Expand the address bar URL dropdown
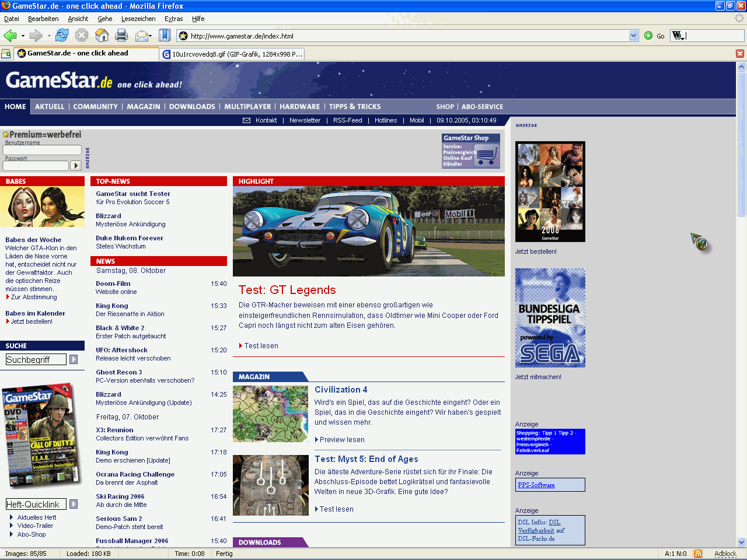Viewport: 747px width, 560px height. [x=634, y=36]
